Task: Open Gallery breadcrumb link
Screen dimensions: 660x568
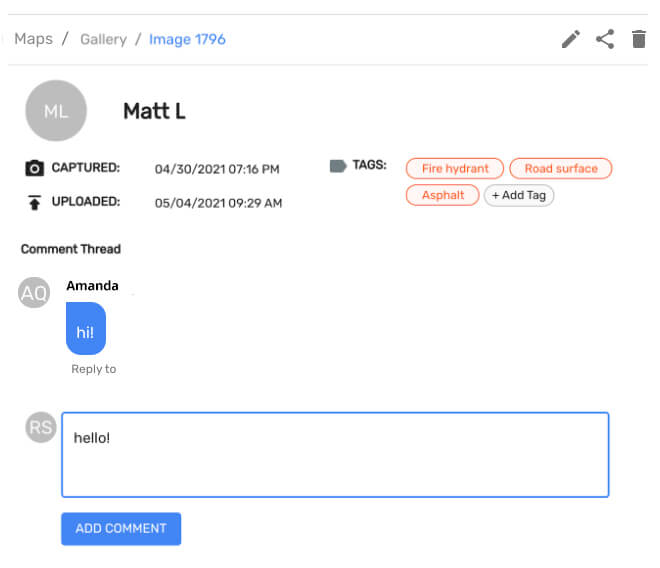Action: coord(103,40)
